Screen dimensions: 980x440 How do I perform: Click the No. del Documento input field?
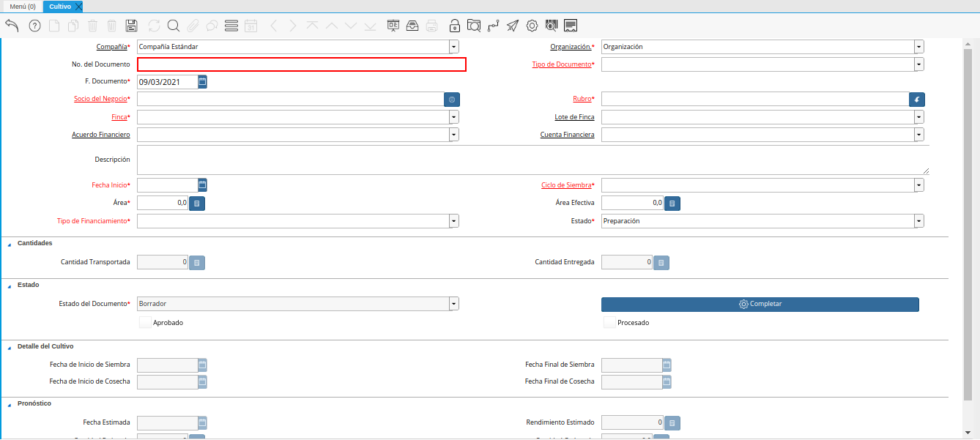pos(301,64)
